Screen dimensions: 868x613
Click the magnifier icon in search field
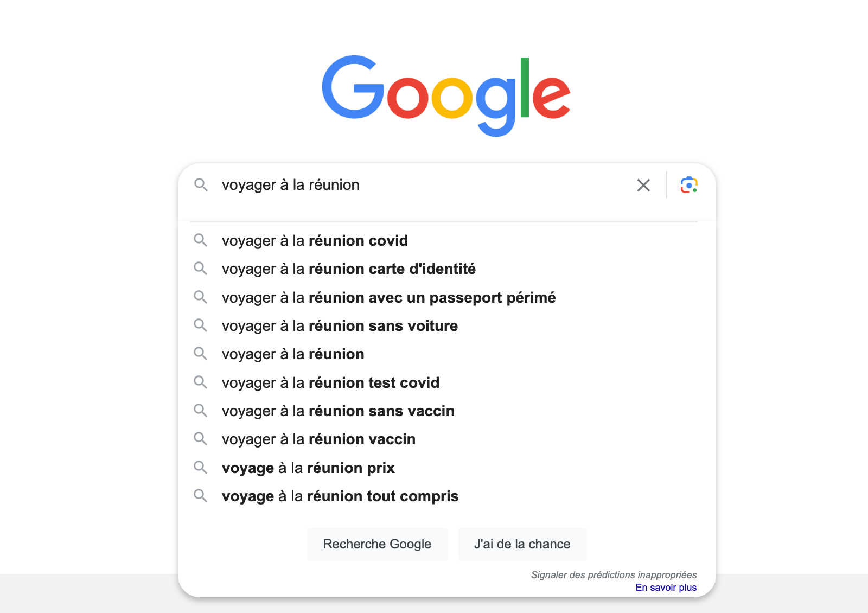201,185
